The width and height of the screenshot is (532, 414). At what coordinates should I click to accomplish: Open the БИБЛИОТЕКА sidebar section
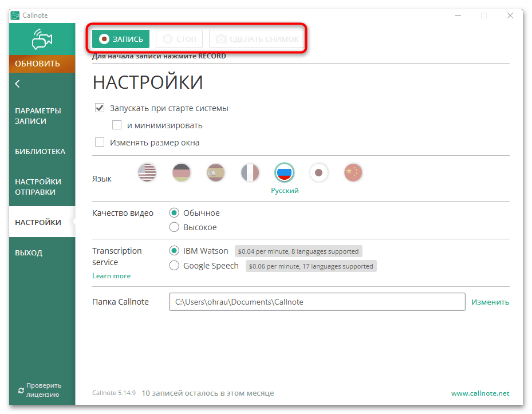(x=40, y=152)
